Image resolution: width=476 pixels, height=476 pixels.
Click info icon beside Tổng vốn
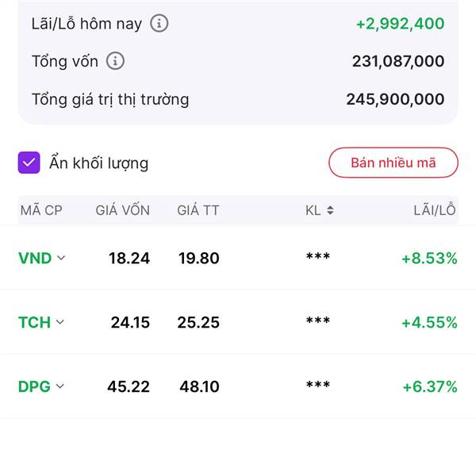[115, 61]
